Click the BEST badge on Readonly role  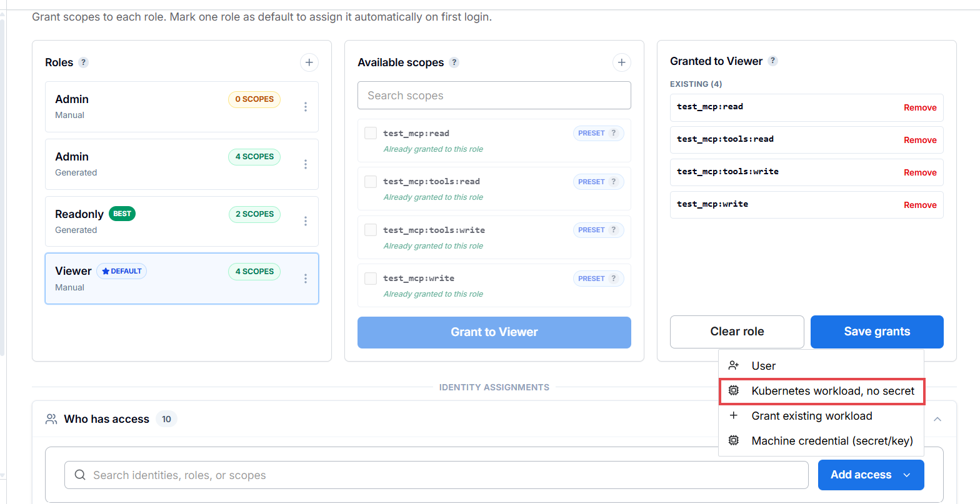(x=122, y=214)
